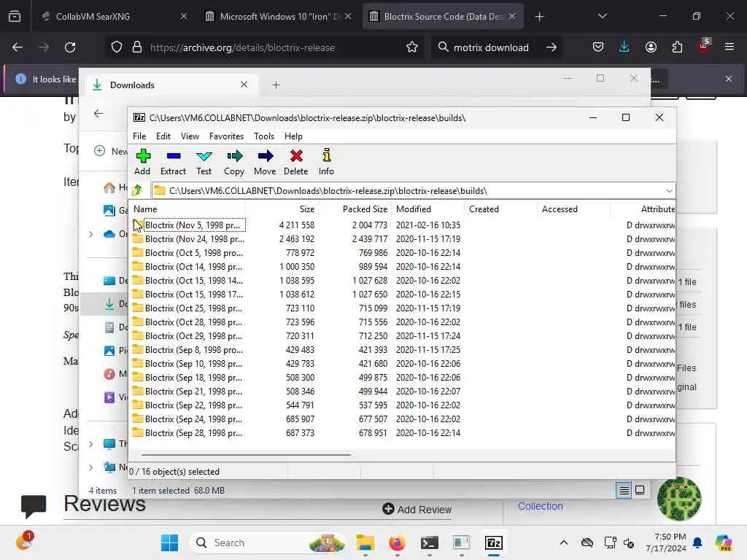747x560 pixels.
Task: Save page to Pocket icon
Action: pos(598,47)
